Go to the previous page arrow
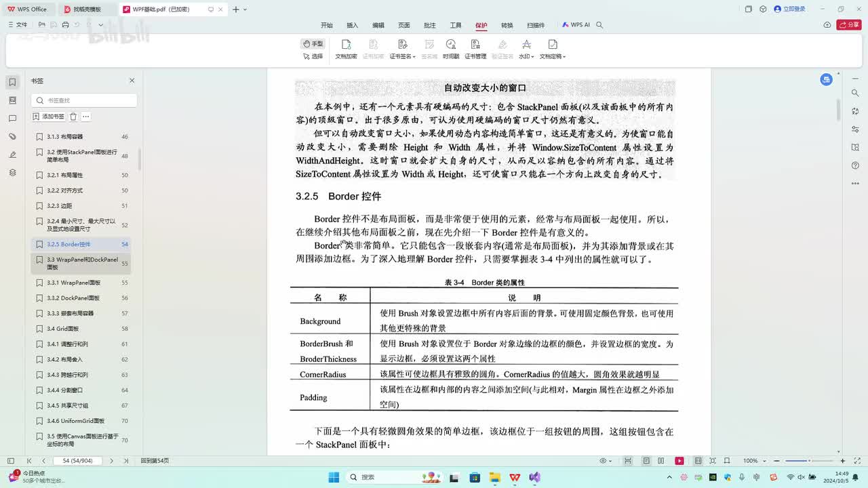Viewport: 868px width, 488px height. click(x=44, y=461)
